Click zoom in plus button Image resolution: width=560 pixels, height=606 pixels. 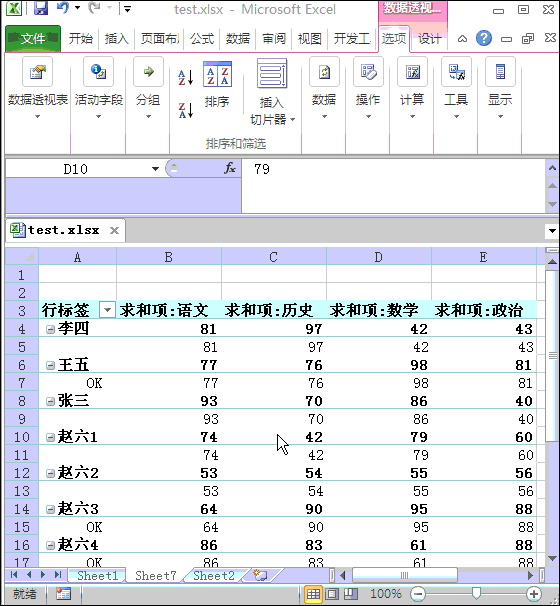(x=534, y=594)
